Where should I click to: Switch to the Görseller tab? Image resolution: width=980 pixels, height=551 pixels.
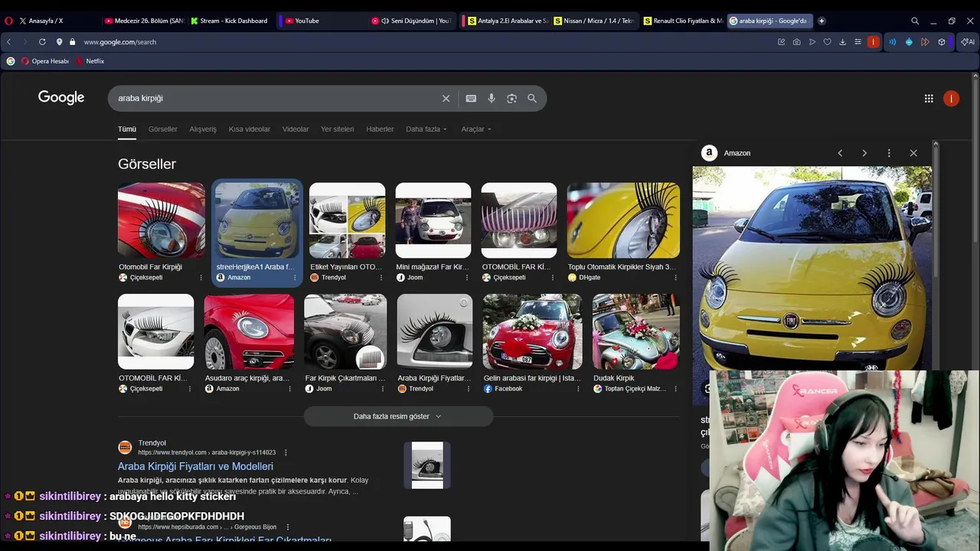point(162,129)
